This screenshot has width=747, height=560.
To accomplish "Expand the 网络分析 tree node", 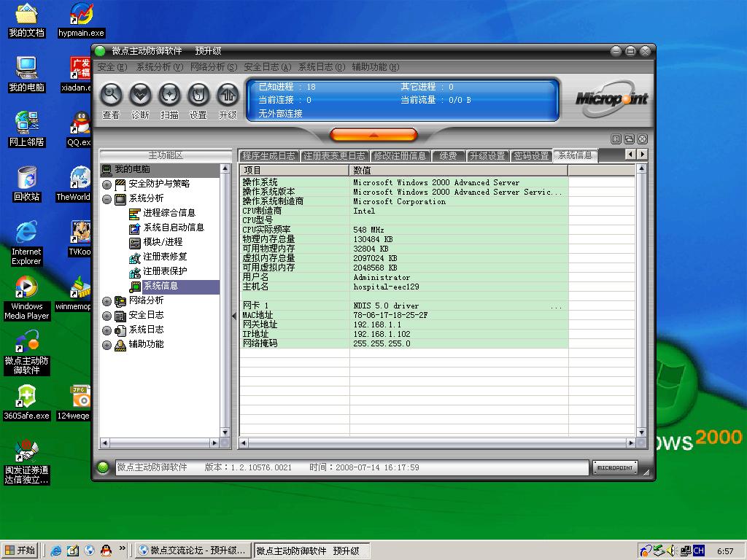I will coord(107,301).
